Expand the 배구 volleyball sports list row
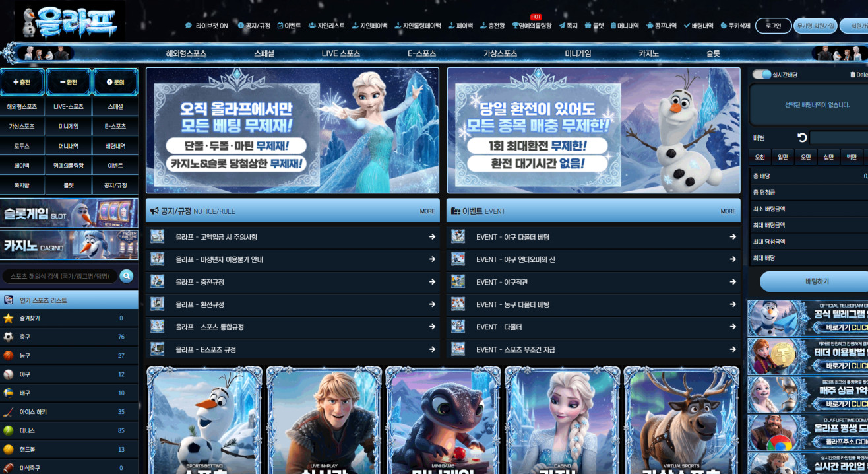 (69, 393)
